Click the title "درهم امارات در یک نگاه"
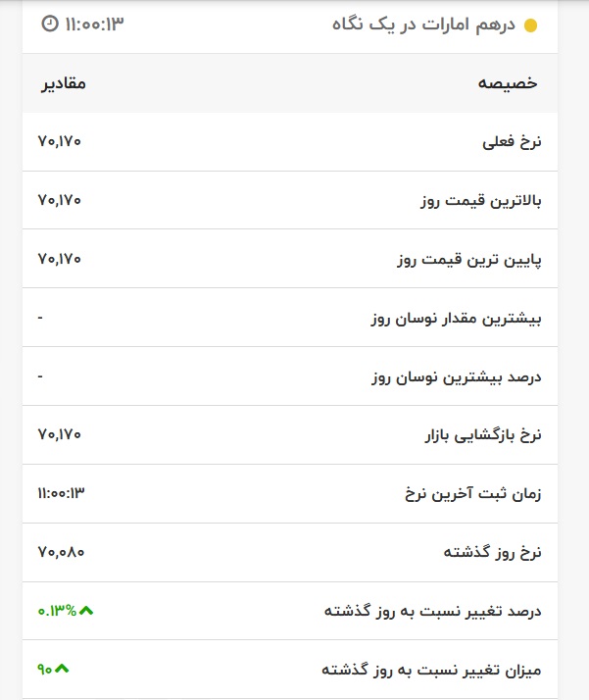The image size is (589, 700). click(x=424, y=25)
